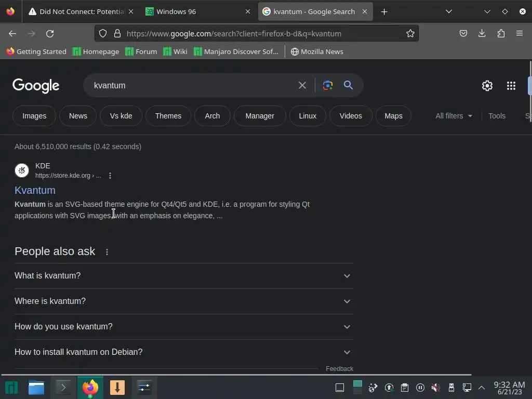Image resolution: width=532 pixels, height=399 pixels.
Task: Click the virtual desktop pager
Action: tap(357, 387)
